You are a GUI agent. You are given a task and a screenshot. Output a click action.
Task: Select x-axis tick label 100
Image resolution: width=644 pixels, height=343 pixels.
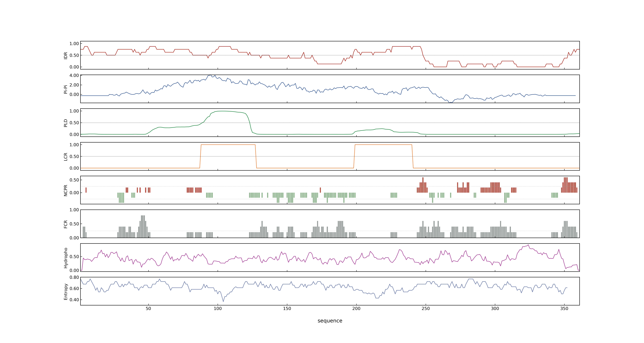tap(218, 309)
